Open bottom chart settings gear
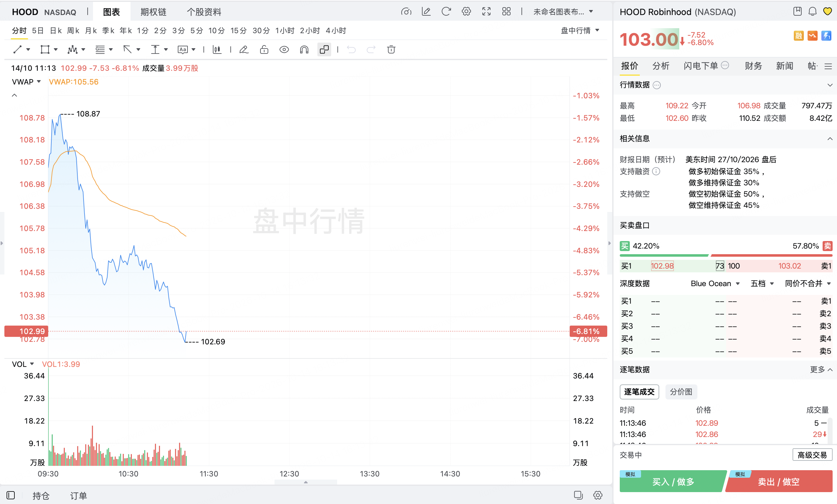 [x=598, y=495]
